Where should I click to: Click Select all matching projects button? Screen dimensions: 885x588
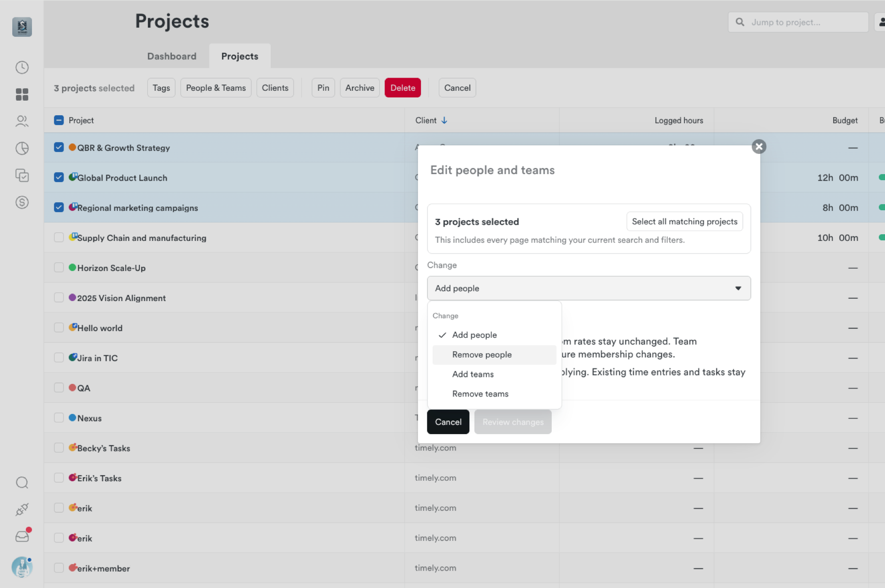tap(684, 222)
